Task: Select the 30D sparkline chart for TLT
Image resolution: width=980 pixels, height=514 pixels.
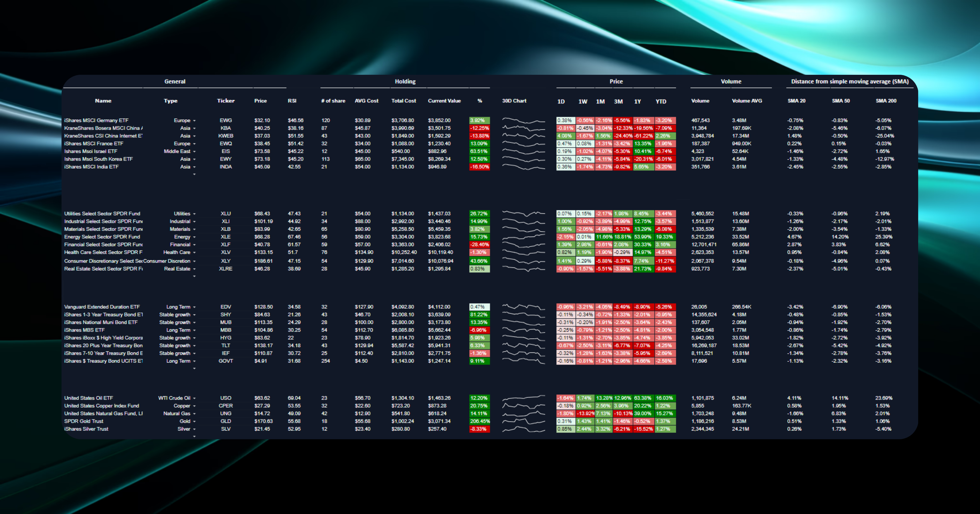Action: (x=523, y=346)
